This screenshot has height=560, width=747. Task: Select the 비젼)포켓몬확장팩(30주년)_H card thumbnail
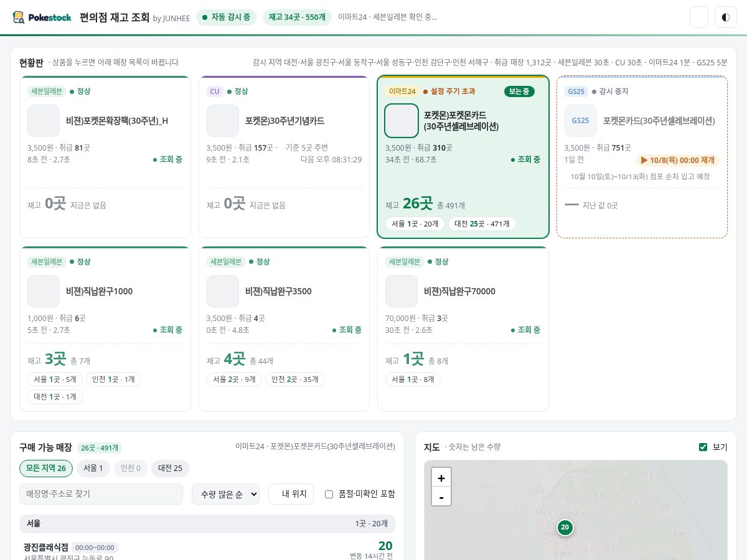click(x=44, y=121)
